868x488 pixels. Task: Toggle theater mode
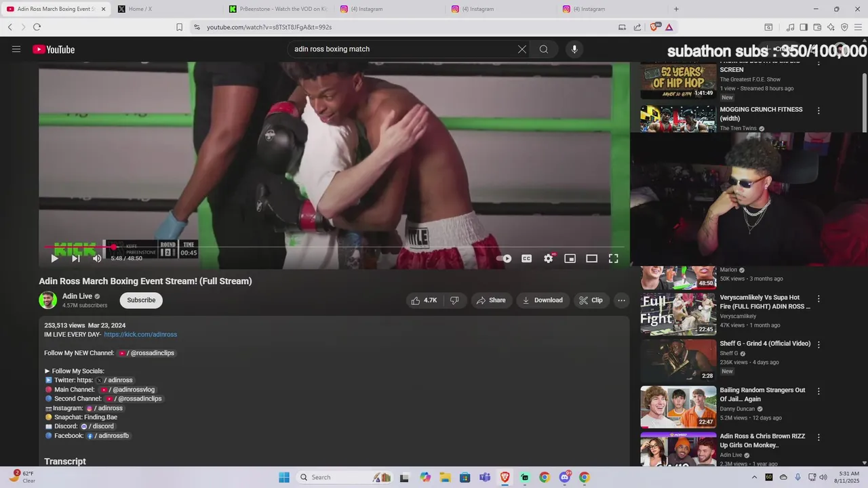(592, 258)
